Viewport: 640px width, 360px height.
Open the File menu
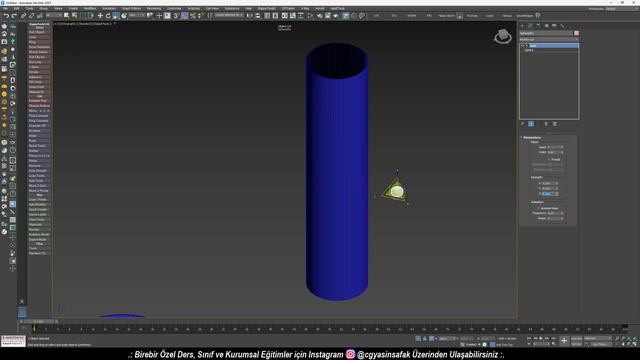click(5, 8)
